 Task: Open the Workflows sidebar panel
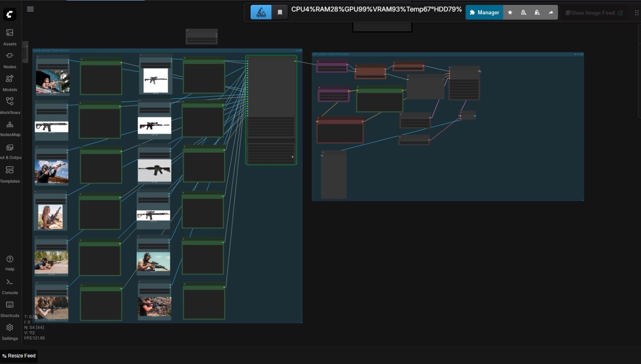[x=10, y=106]
